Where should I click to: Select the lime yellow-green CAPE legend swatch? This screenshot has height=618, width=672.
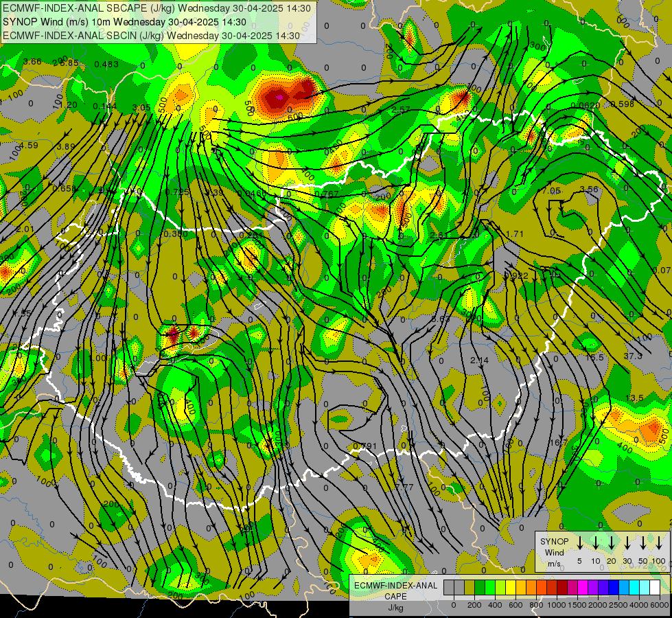pos(500,588)
